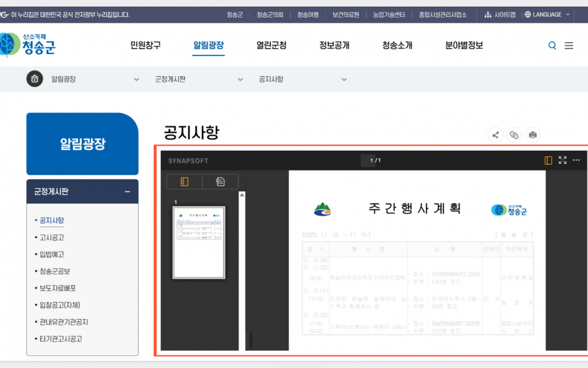Copy the page link using the link icon

click(x=514, y=135)
